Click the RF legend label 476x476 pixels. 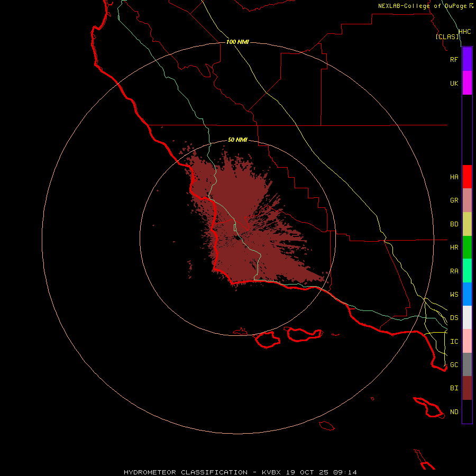(x=454, y=59)
